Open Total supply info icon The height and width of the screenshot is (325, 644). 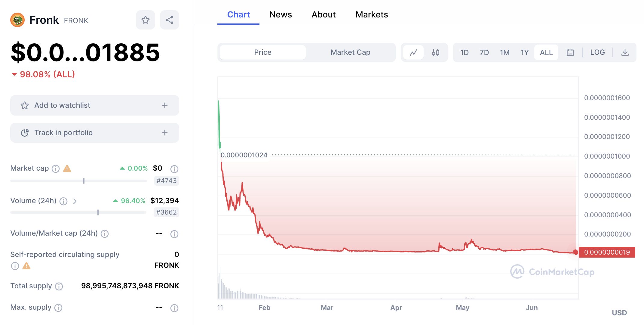pyautogui.click(x=59, y=286)
